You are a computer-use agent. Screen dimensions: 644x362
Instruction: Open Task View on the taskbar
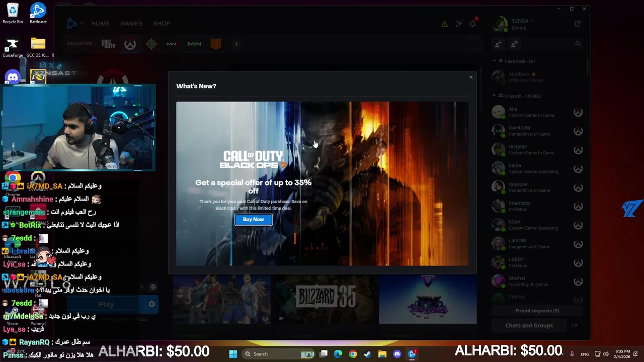324,354
